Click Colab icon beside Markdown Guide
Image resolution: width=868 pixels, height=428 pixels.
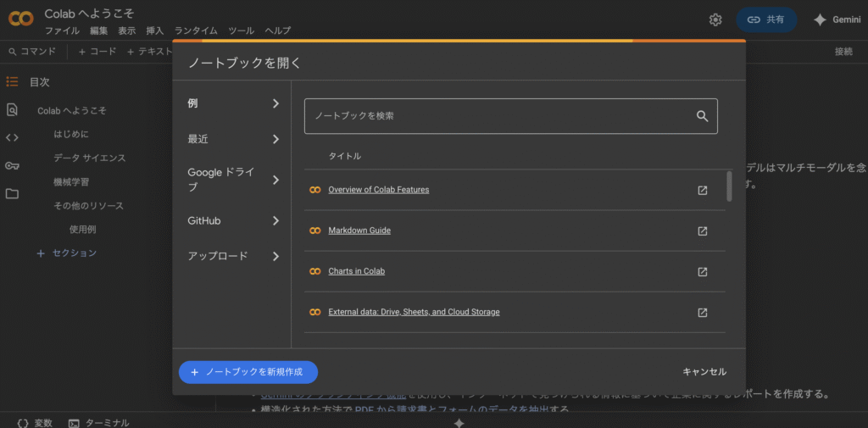[315, 231]
